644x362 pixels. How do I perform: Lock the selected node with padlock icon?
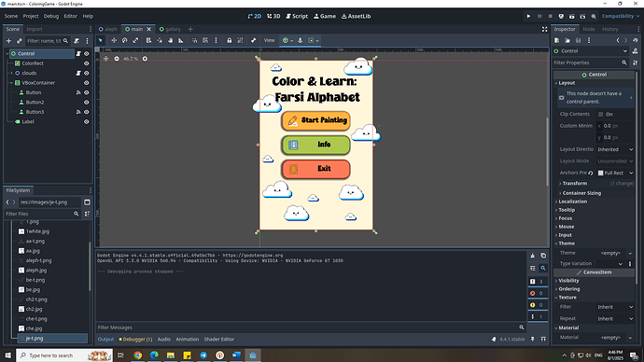click(230, 40)
